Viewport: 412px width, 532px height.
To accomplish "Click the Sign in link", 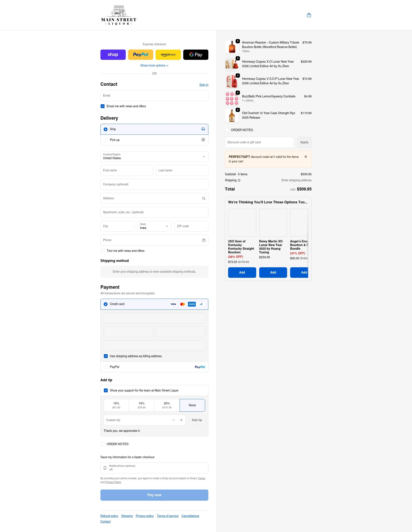I will (x=203, y=85).
